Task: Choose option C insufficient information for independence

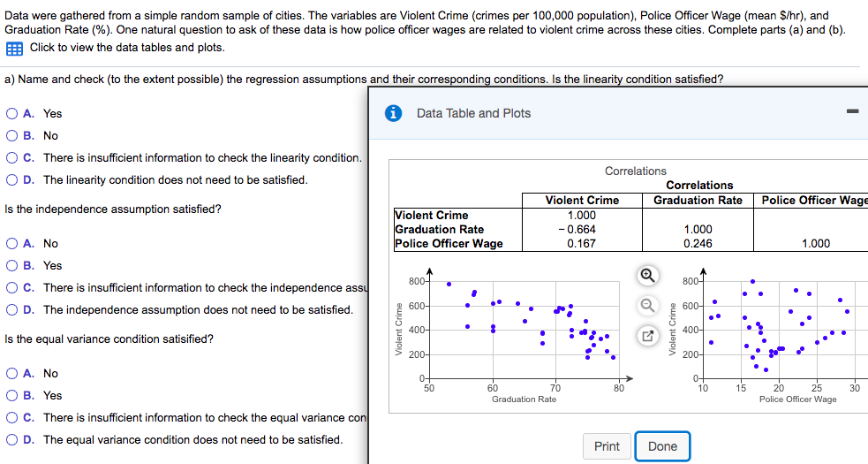Action: (11, 288)
